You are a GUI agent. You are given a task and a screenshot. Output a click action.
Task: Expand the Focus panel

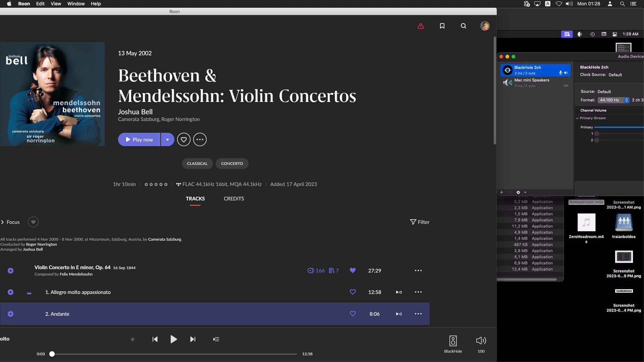point(10,222)
